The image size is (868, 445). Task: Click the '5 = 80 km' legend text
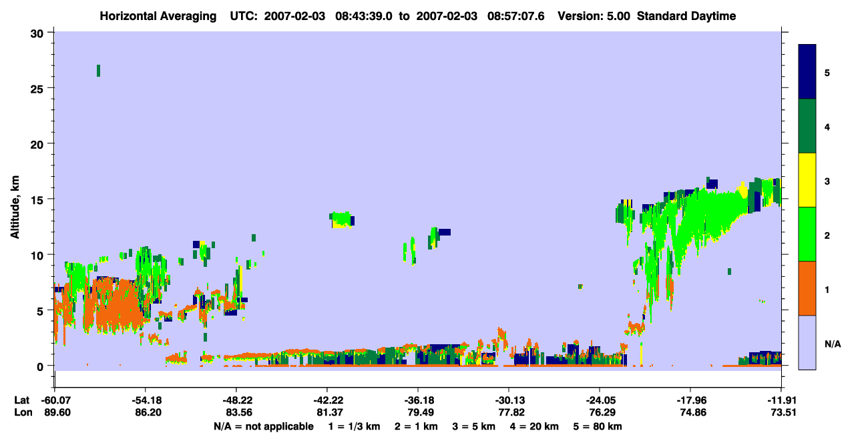pyautogui.click(x=598, y=426)
